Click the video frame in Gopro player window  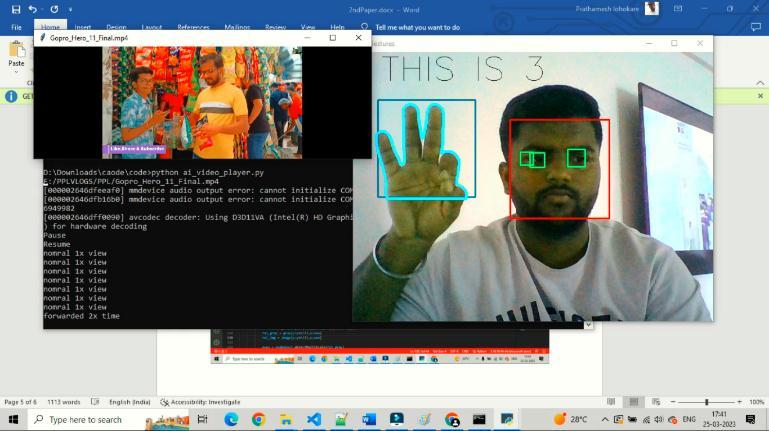coord(202,102)
